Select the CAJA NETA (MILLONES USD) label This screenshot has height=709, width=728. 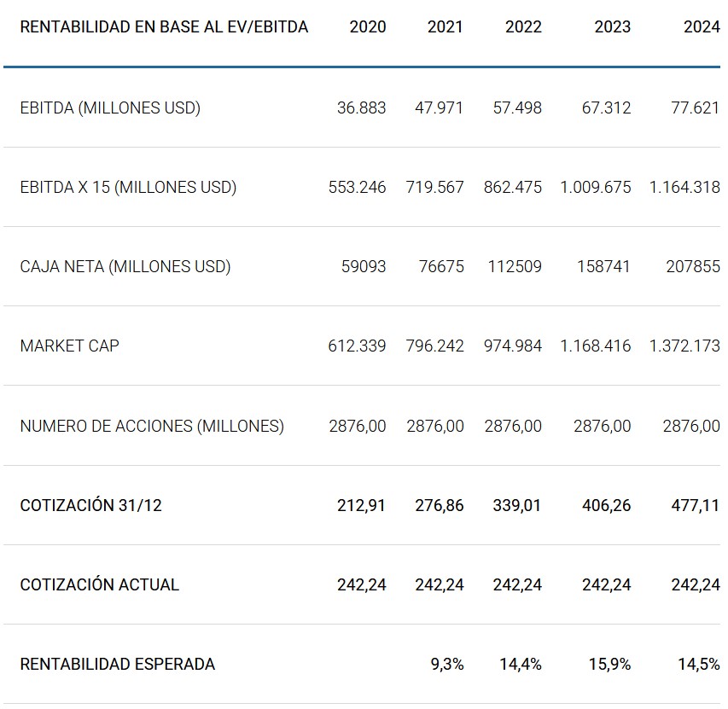[x=125, y=267]
